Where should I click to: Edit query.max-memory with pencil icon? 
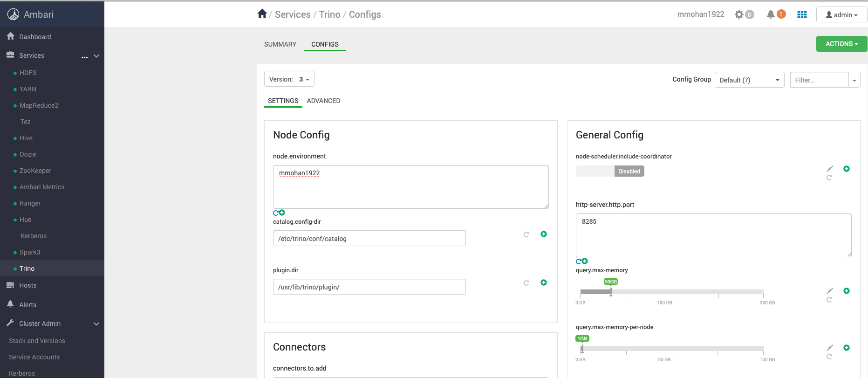click(830, 291)
